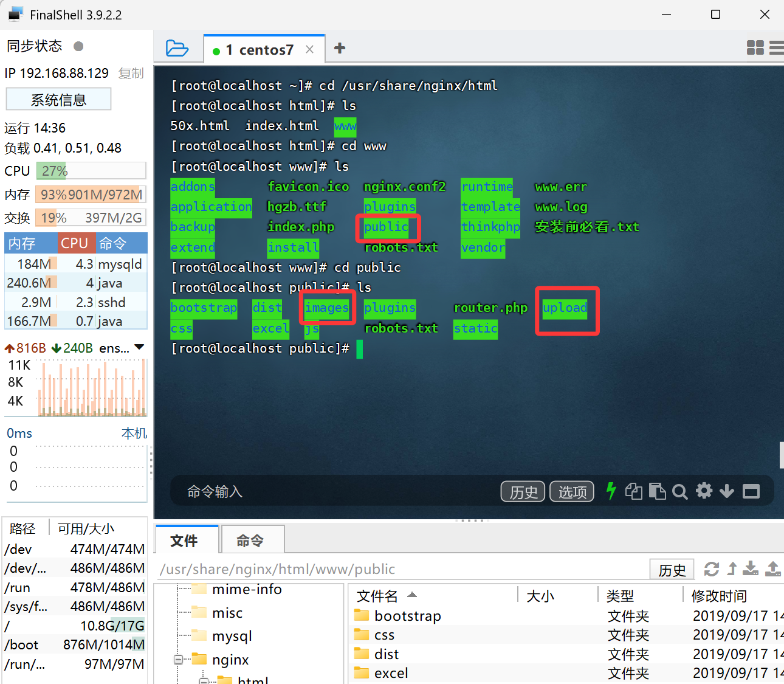Select the nginx folder in tree
Screen dimensions: 784x684
point(220,660)
